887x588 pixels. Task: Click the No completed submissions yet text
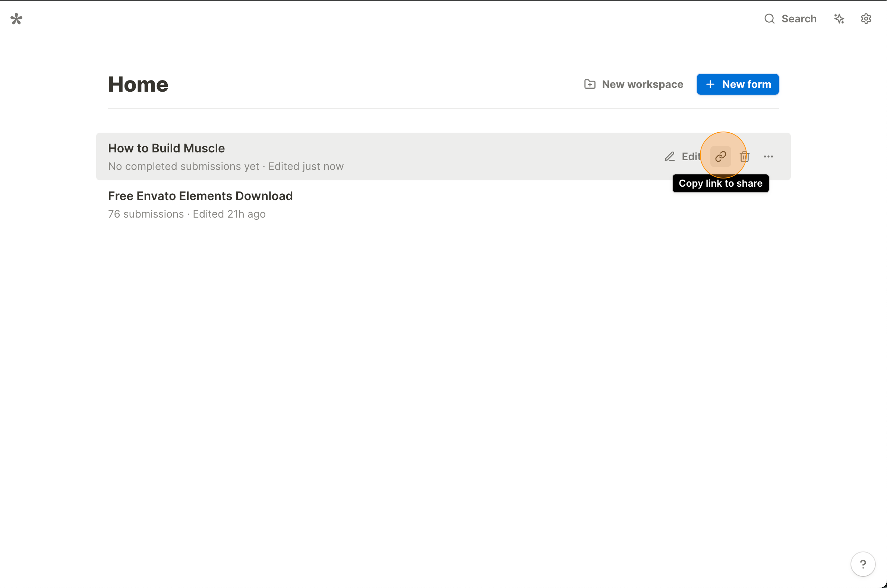183,166
